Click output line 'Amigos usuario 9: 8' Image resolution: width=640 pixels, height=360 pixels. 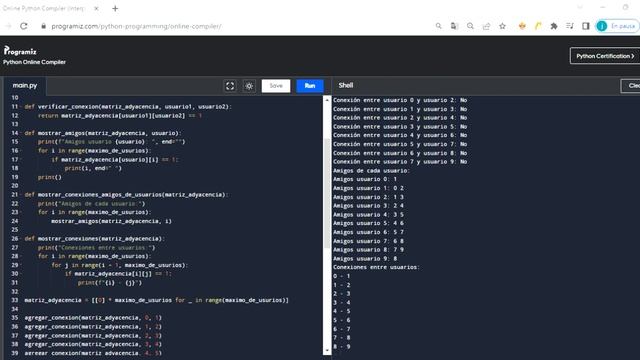point(365,259)
